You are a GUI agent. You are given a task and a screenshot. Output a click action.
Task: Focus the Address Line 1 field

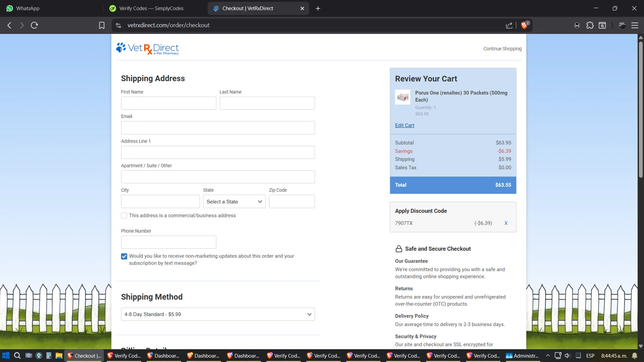coord(218,152)
